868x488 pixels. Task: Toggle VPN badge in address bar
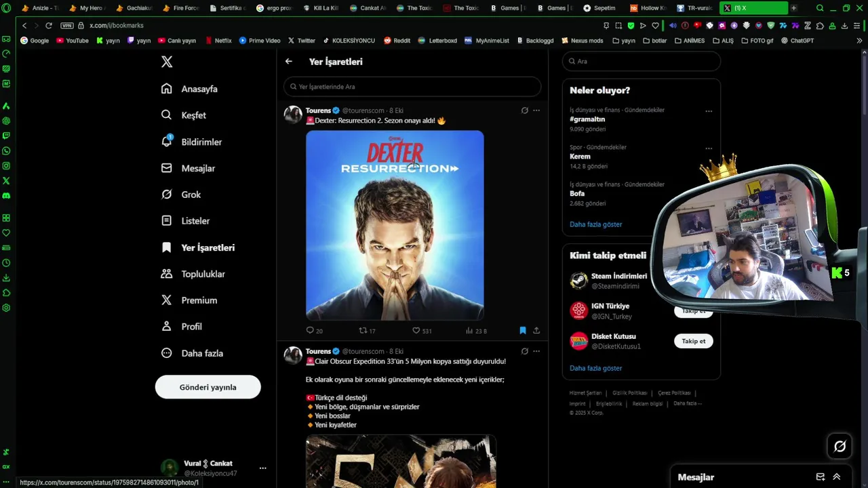tap(66, 26)
